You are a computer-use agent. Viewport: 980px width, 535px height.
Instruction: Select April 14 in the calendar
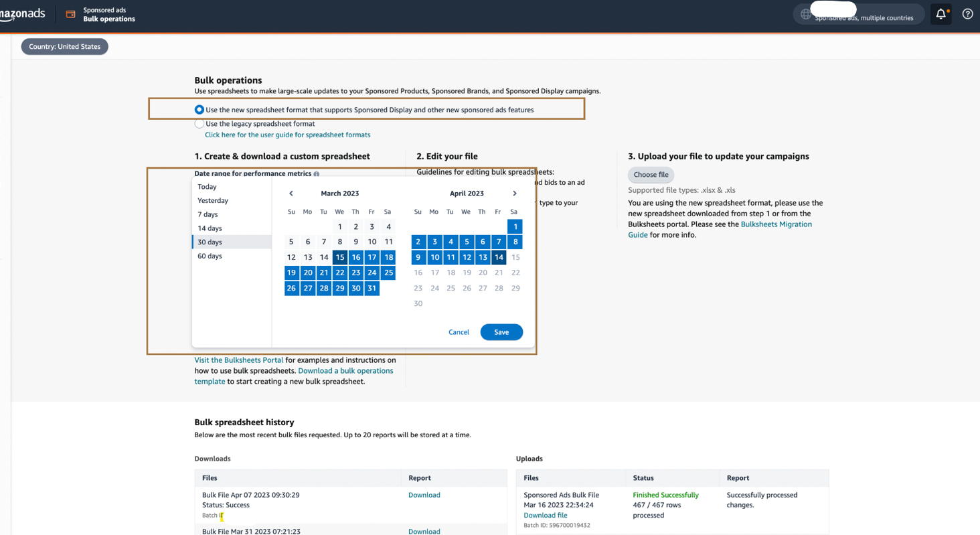[499, 257]
